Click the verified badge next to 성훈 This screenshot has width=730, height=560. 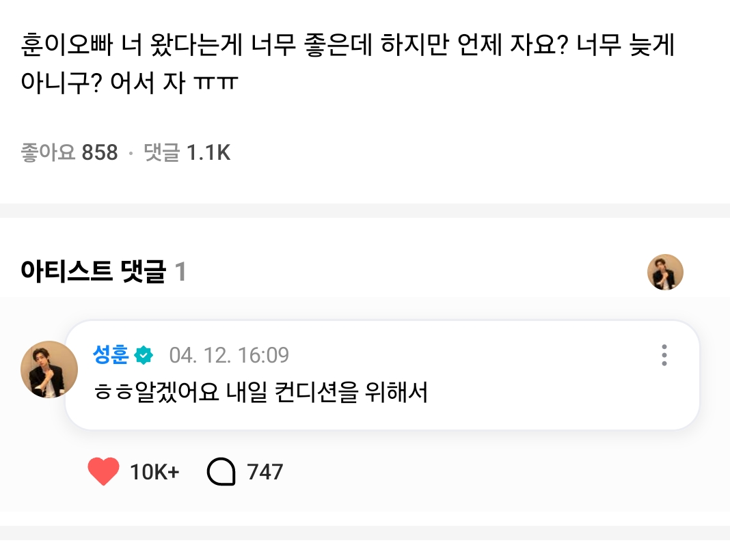pos(144,355)
